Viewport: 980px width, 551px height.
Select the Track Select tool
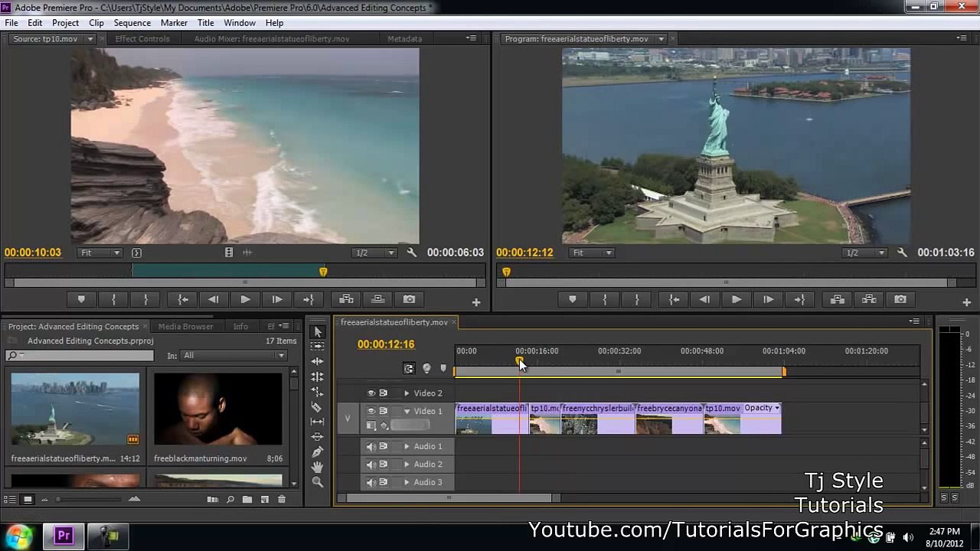pyautogui.click(x=318, y=347)
